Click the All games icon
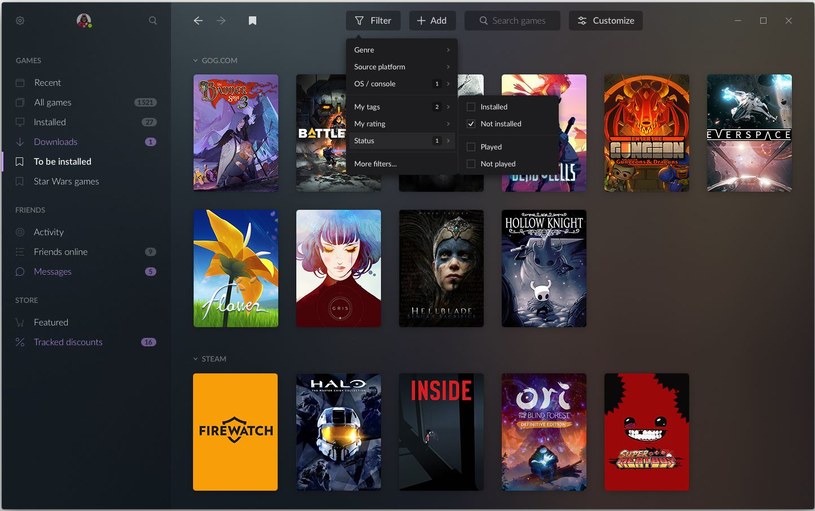Image resolution: width=815 pixels, height=511 pixels. tap(20, 102)
